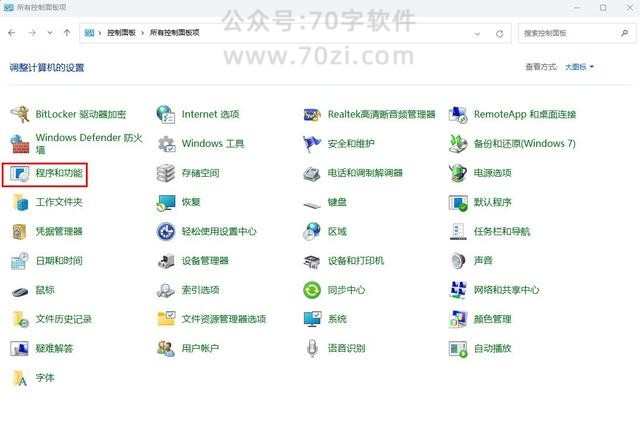Open 系统 monitor icon
Image resolution: width=640 pixels, height=430 pixels.
(312, 319)
